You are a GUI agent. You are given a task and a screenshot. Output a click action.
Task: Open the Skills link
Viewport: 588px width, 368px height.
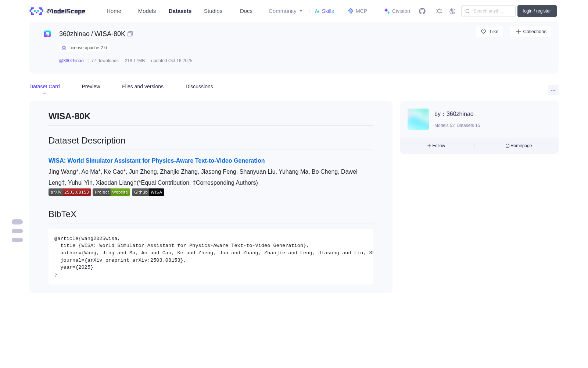coord(325,11)
